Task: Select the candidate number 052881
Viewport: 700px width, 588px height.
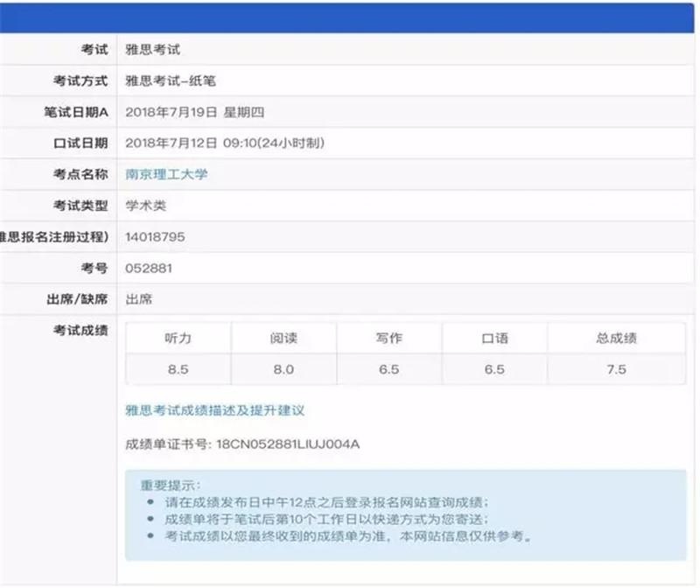Action: pos(149,268)
